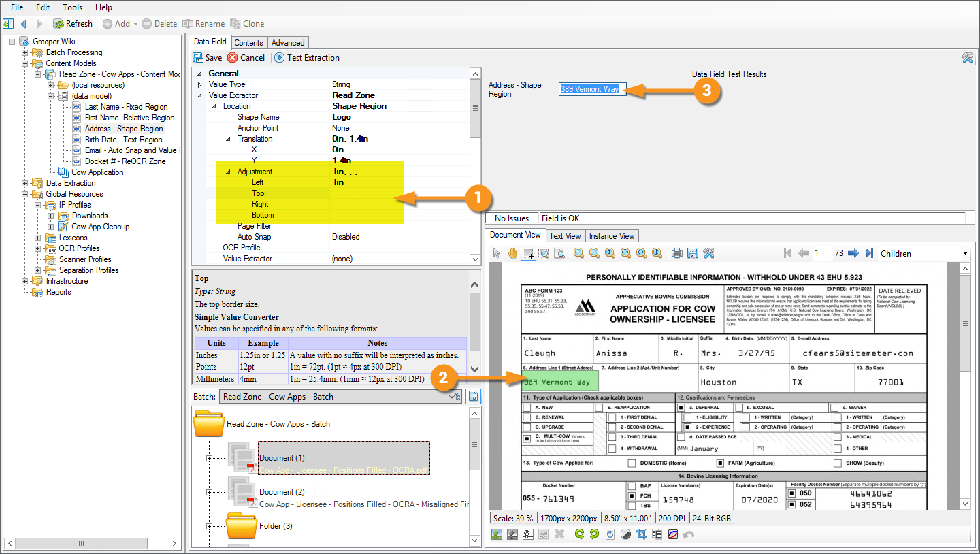The image size is (980, 554).
Task: Click the zoom out magnifier icon
Action: (594, 253)
